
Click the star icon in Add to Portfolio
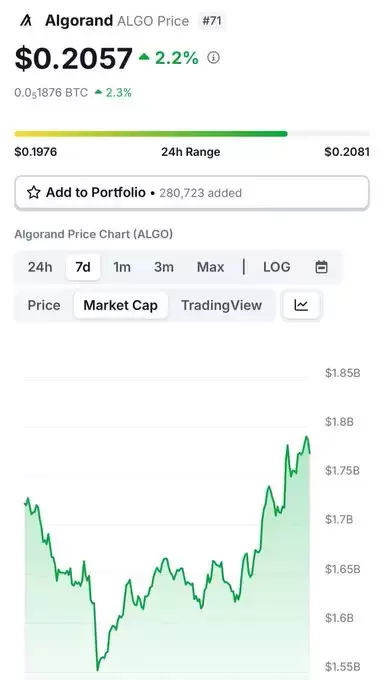(x=33, y=193)
